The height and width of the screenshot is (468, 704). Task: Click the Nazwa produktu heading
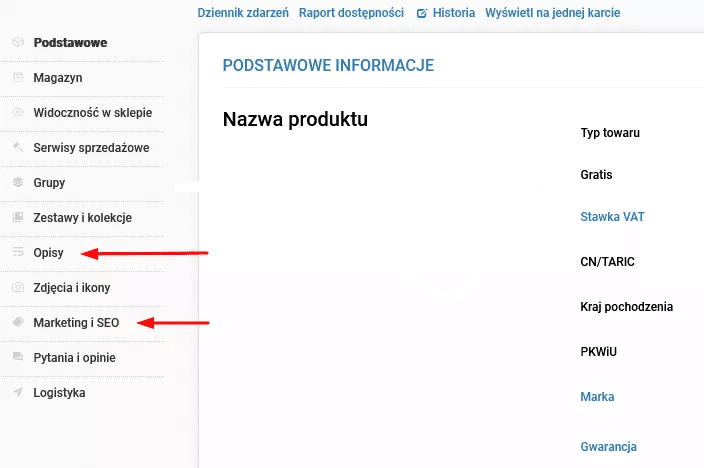pyautogui.click(x=295, y=119)
